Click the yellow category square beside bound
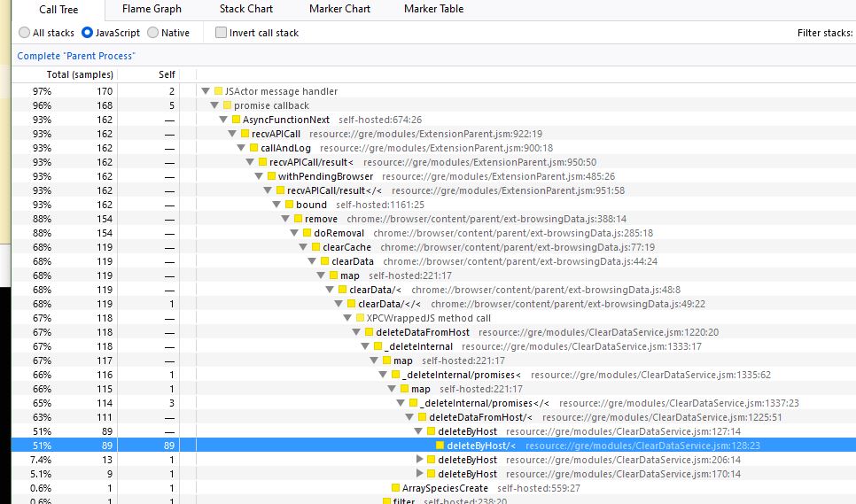The height and width of the screenshot is (504, 856). point(290,205)
